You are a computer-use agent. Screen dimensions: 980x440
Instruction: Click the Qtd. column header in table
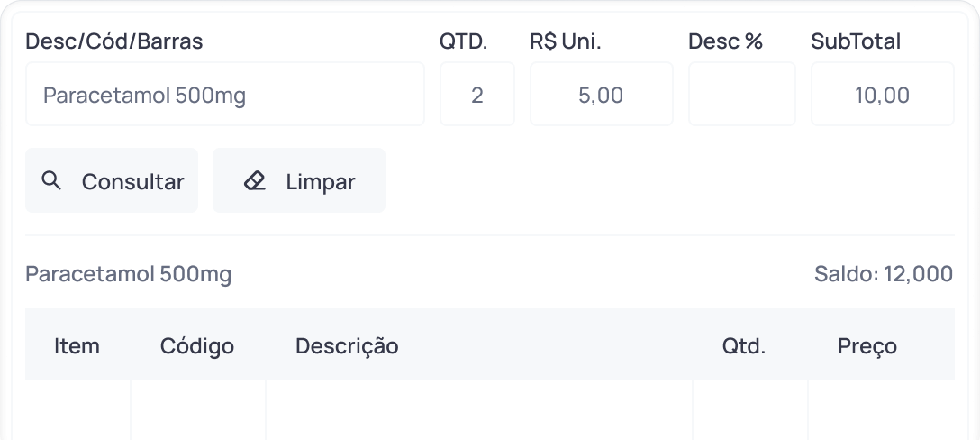[x=743, y=346]
